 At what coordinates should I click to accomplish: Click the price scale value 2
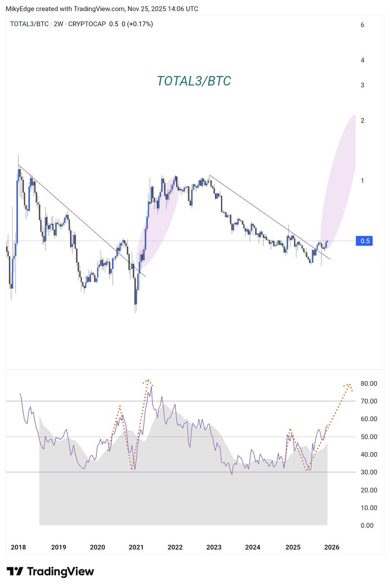click(362, 121)
